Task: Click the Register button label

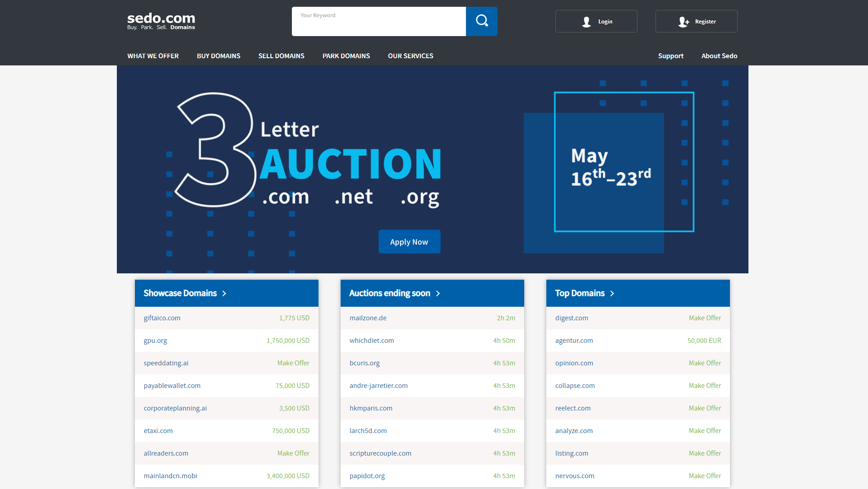Action: pos(705,22)
